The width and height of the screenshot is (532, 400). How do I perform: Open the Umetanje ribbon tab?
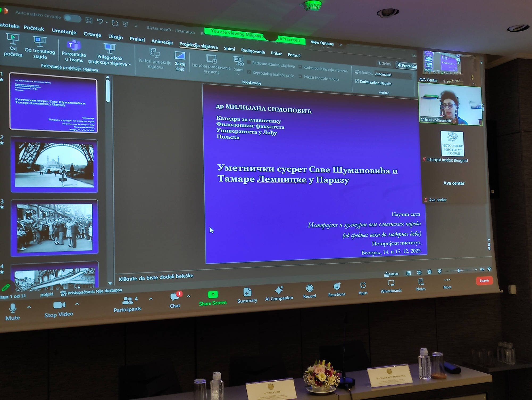(x=64, y=31)
